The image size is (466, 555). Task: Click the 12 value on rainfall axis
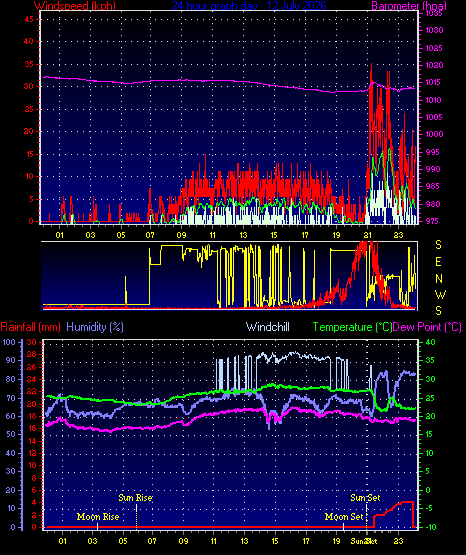[x=32, y=453]
